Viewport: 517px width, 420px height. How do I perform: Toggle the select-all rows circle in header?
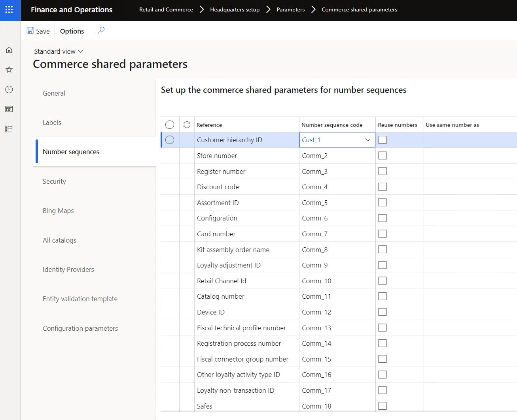coord(170,125)
